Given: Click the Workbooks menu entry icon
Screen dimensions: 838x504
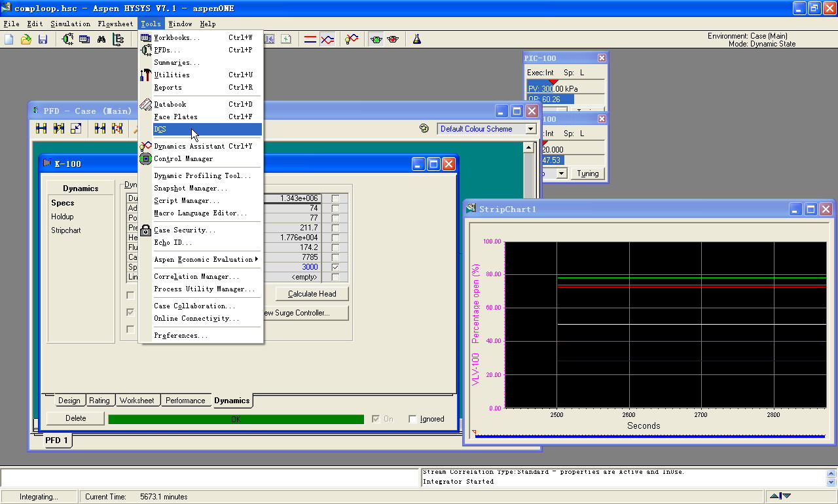Looking at the screenshot, I should pos(145,37).
